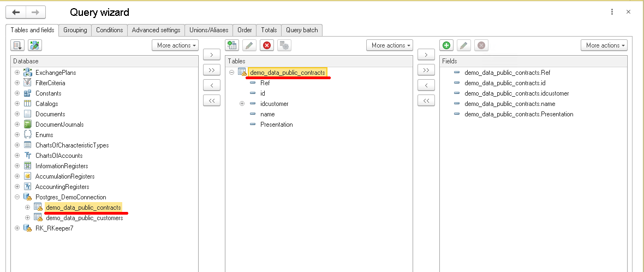Screen dimensions: 644x272
Task: Switch to the Conditions tab
Action: (x=109, y=30)
